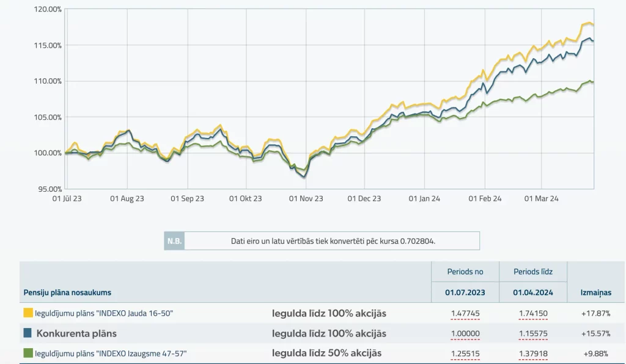This screenshot has width=626, height=364.
Task: Select the 'Konkurenta plāns' plan name
Action: pyautogui.click(x=76, y=333)
